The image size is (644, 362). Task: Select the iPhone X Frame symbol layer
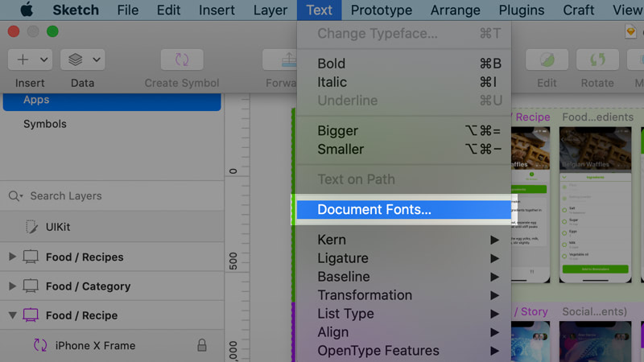112,346
